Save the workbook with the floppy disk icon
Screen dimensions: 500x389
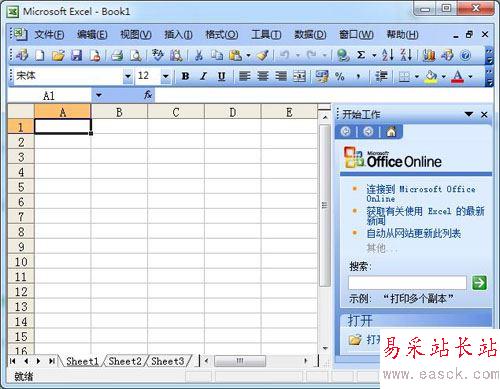pos(76,55)
